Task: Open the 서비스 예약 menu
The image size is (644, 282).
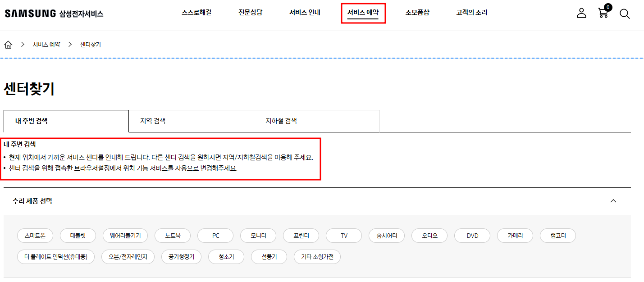Action: coord(363,13)
